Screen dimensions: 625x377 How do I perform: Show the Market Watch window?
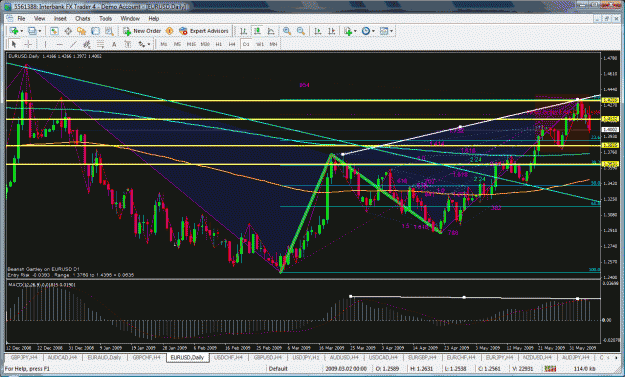pos(54,31)
